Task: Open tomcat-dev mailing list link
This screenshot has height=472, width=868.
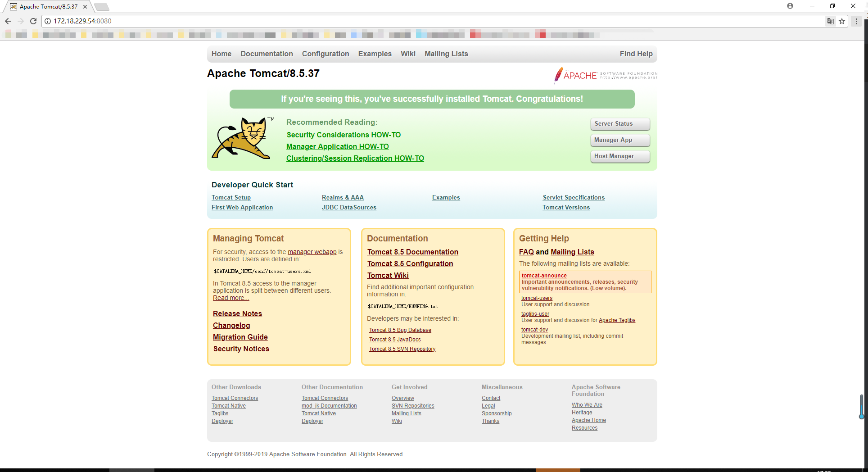Action: (534, 330)
